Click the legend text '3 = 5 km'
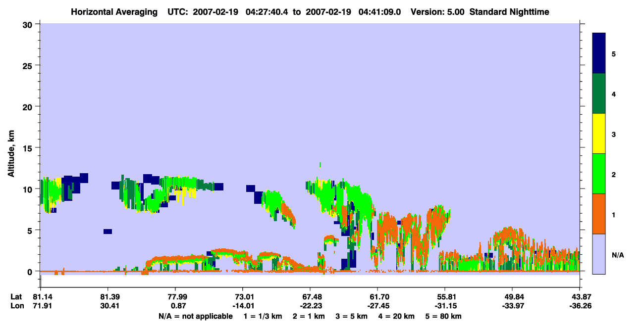The height and width of the screenshot is (330, 644). coord(352,316)
